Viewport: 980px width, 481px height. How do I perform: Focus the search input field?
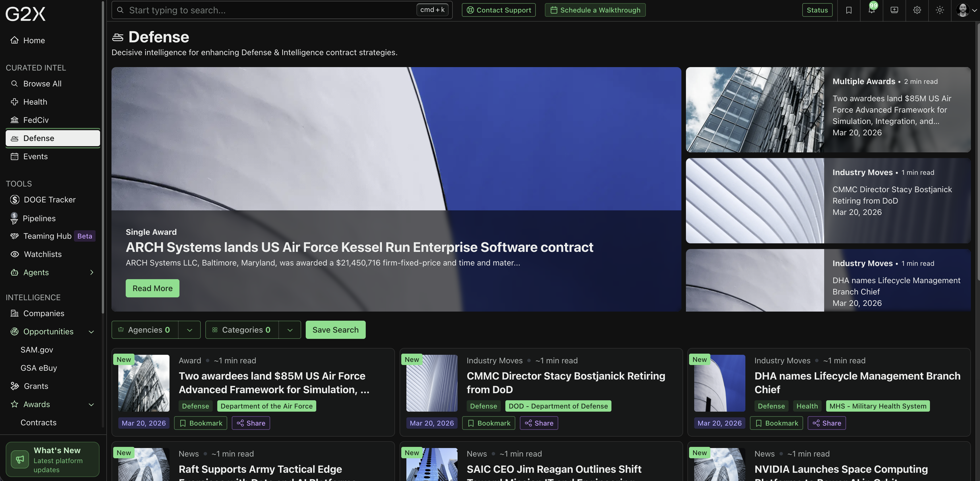pos(282,10)
